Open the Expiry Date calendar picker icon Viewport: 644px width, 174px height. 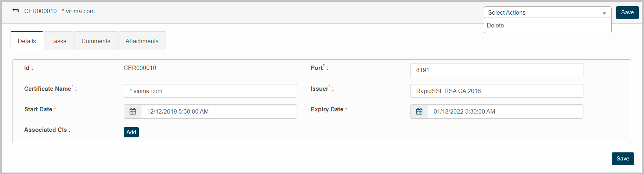click(x=419, y=111)
